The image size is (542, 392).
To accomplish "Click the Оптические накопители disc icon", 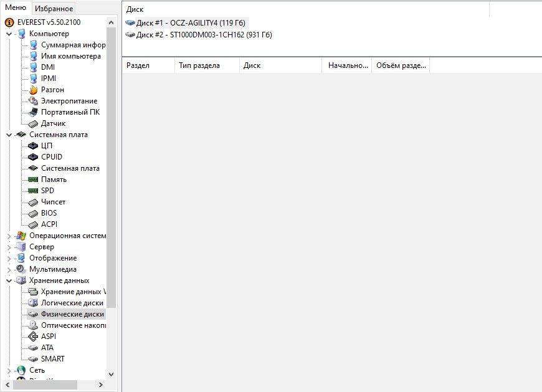I will pyautogui.click(x=33, y=325).
